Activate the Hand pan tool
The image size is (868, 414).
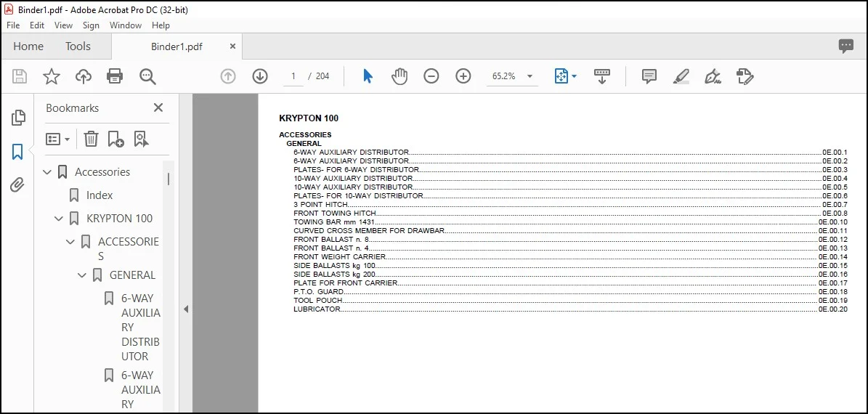coord(399,76)
